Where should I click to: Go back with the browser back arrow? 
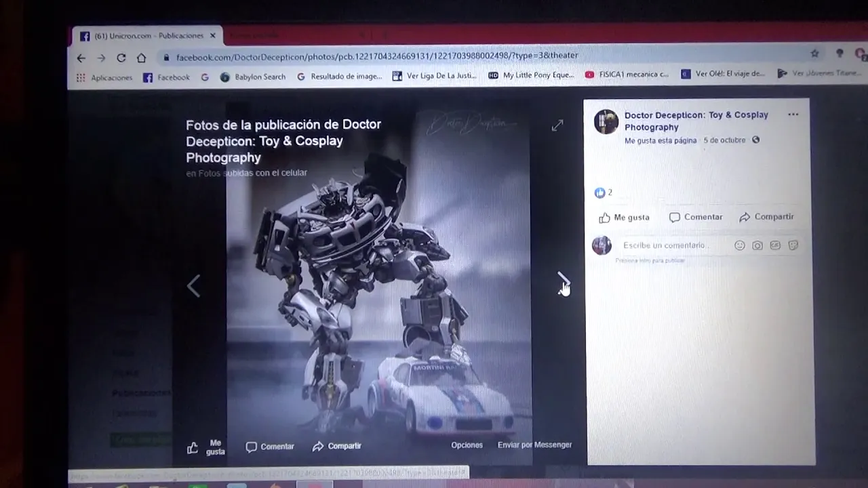81,58
